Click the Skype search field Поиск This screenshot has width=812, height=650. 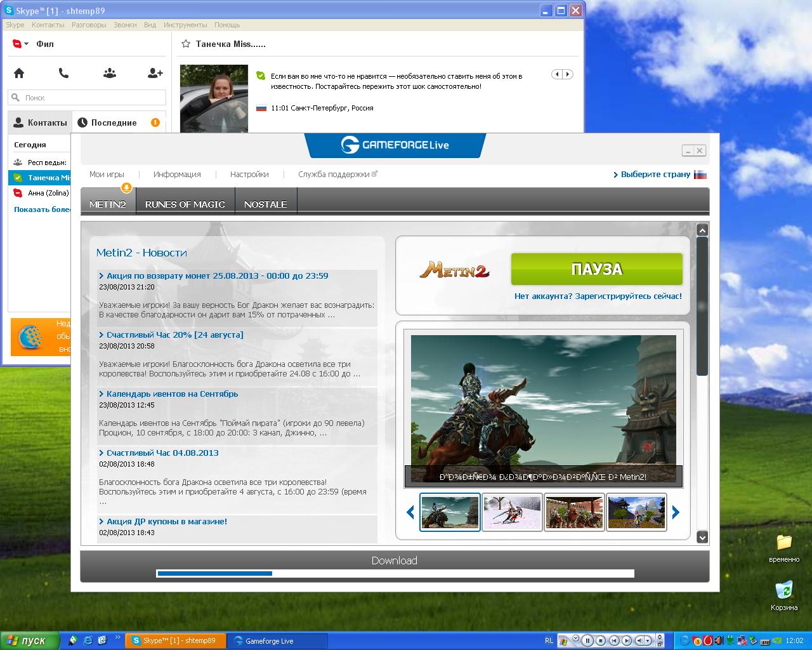(x=87, y=98)
